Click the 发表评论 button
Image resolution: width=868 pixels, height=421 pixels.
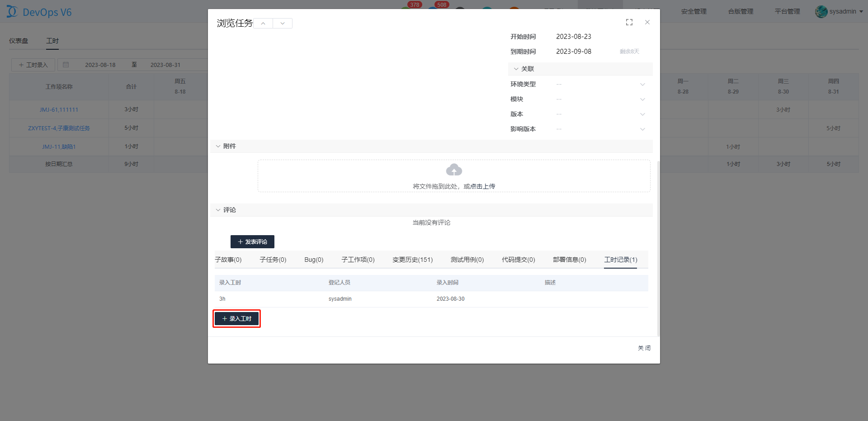click(252, 242)
